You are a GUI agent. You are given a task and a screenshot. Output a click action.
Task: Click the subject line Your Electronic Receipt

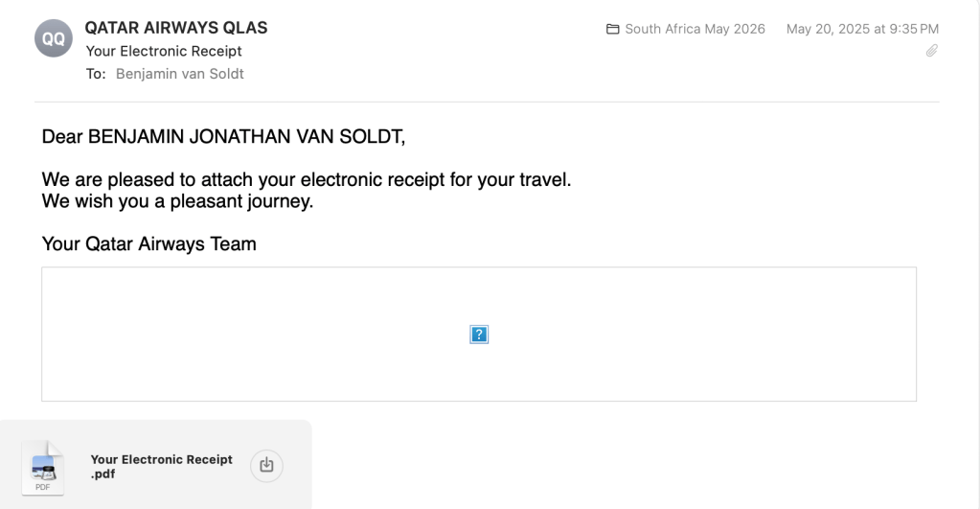(x=164, y=51)
